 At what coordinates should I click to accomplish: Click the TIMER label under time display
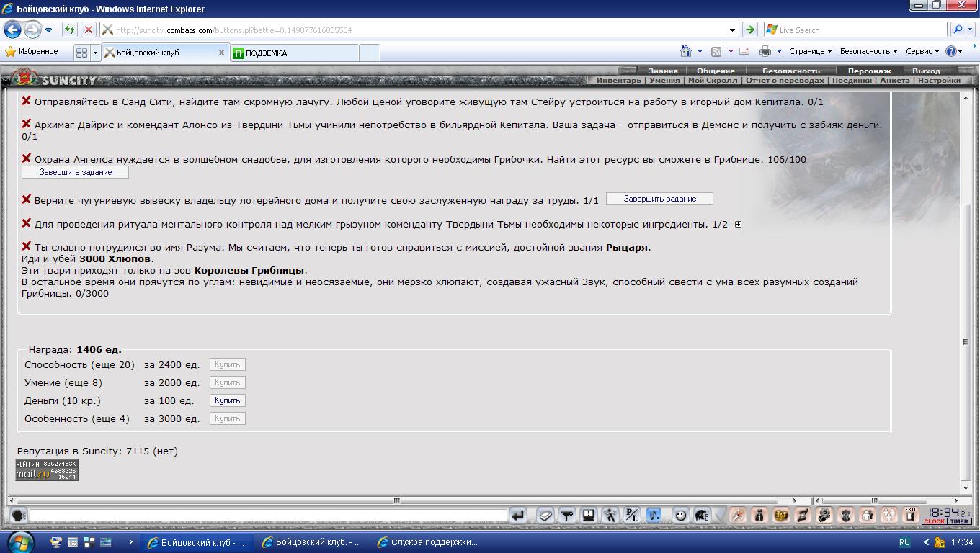(959, 521)
